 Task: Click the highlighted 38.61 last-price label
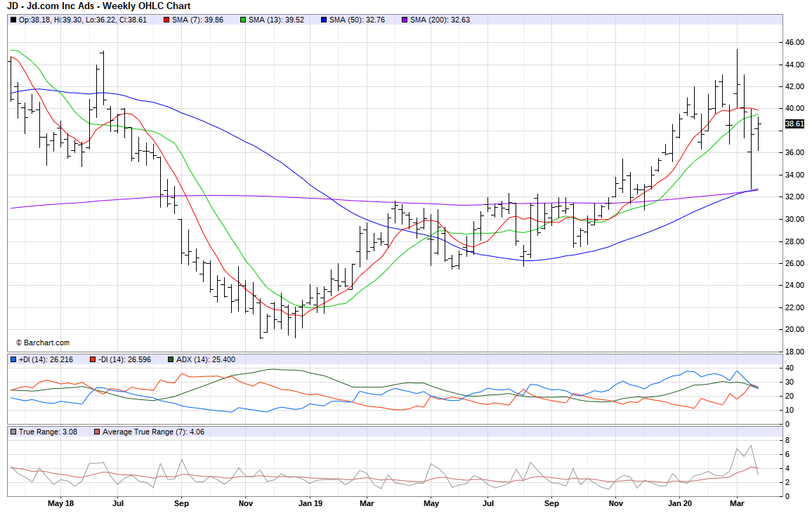tap(795, 124)
